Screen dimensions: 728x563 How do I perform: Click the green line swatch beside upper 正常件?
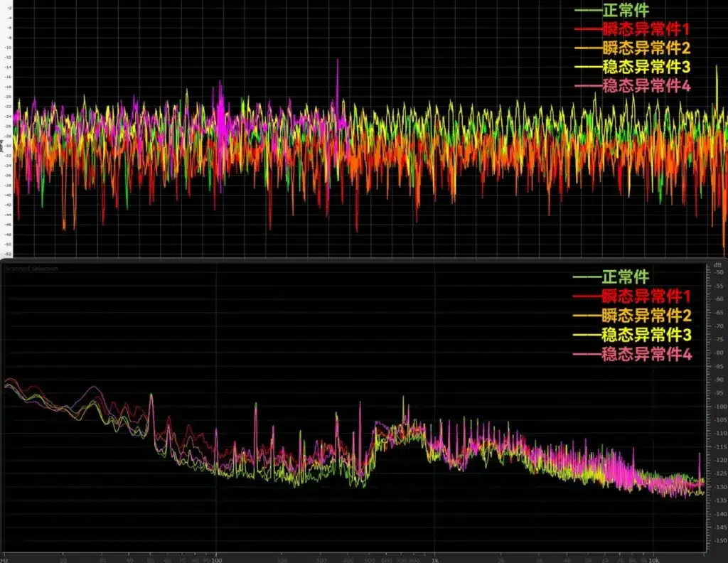(x=588, y=10)
